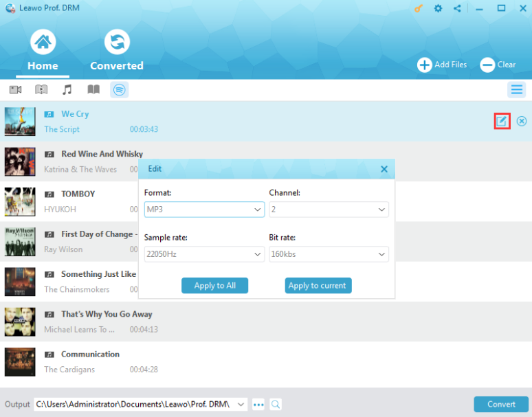Image resolution: width=532 pixels, height=417 pixels.
Task: Click the share icon in title bar
Action: click(457, 8)
